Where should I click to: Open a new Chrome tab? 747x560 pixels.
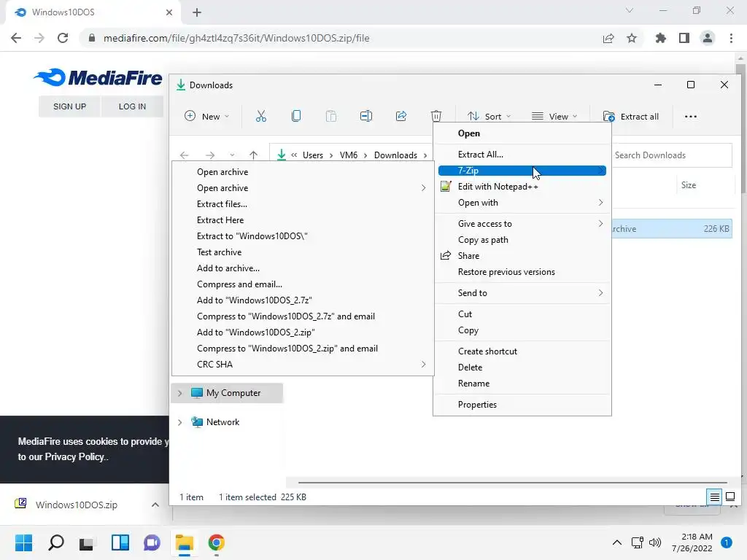click(x=197, y=12)
